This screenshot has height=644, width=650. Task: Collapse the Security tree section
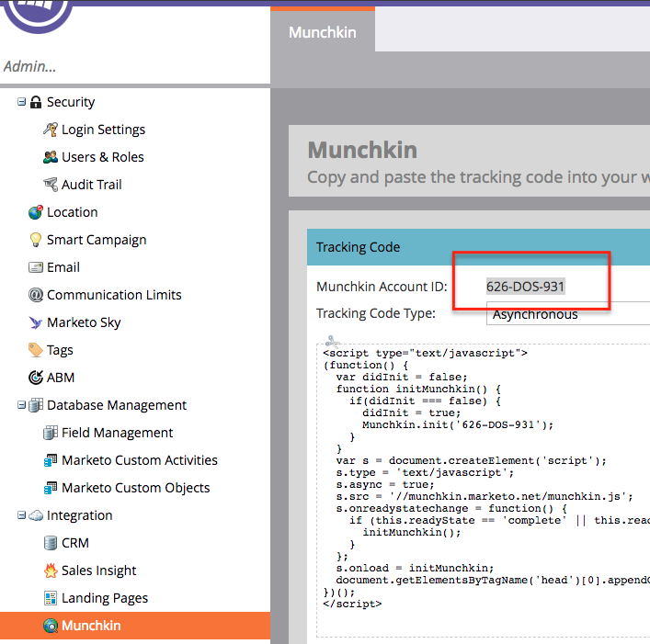[21, 101]
